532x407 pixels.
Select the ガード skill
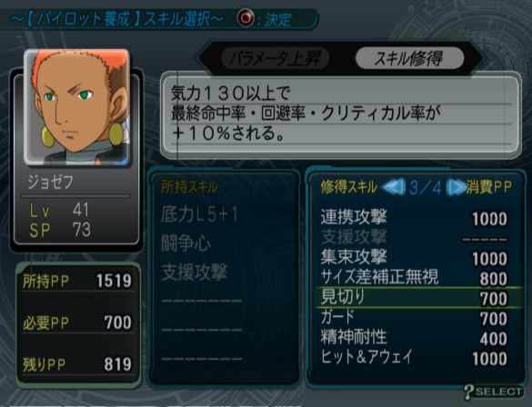[x=415, y=318]
